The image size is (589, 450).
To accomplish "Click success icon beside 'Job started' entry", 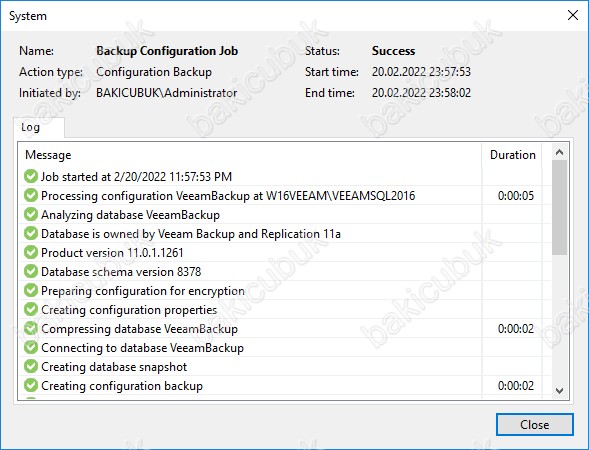I will coord(31,176).
